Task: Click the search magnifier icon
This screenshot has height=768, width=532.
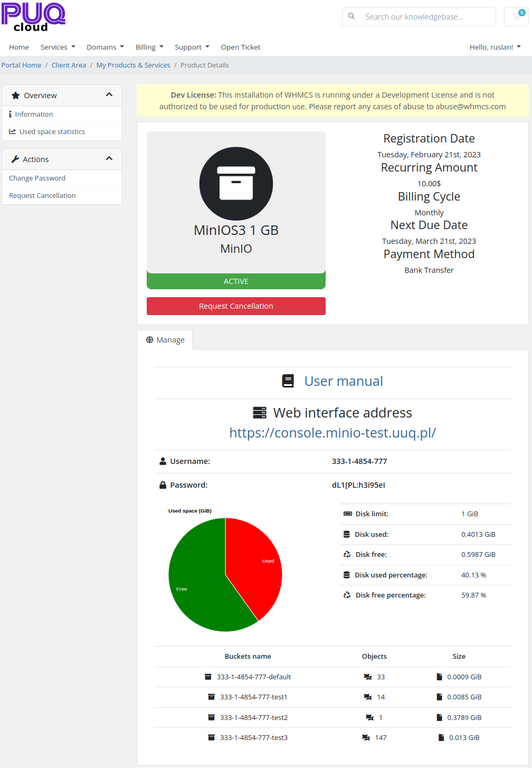Action: [x=351, y=16]
